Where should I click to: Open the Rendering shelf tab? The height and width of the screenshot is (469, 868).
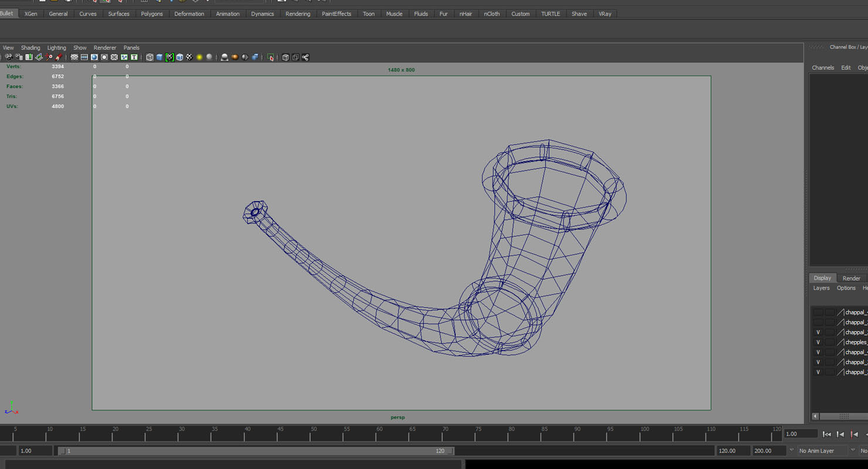298,14
